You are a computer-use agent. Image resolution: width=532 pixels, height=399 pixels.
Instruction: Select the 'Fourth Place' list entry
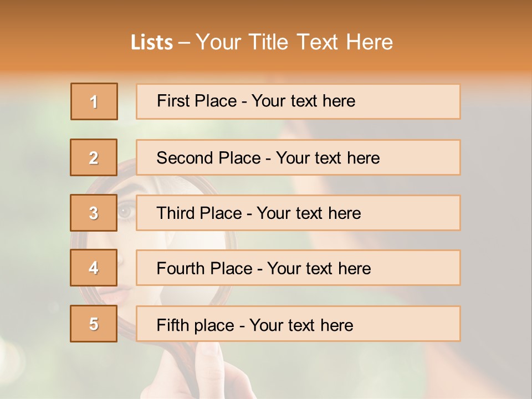(298, 268)
